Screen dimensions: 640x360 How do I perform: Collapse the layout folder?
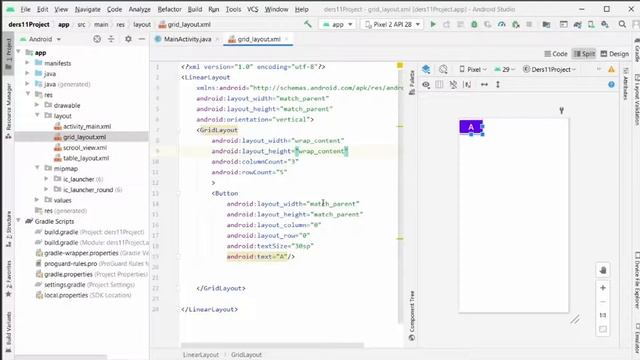click(37, 116)
